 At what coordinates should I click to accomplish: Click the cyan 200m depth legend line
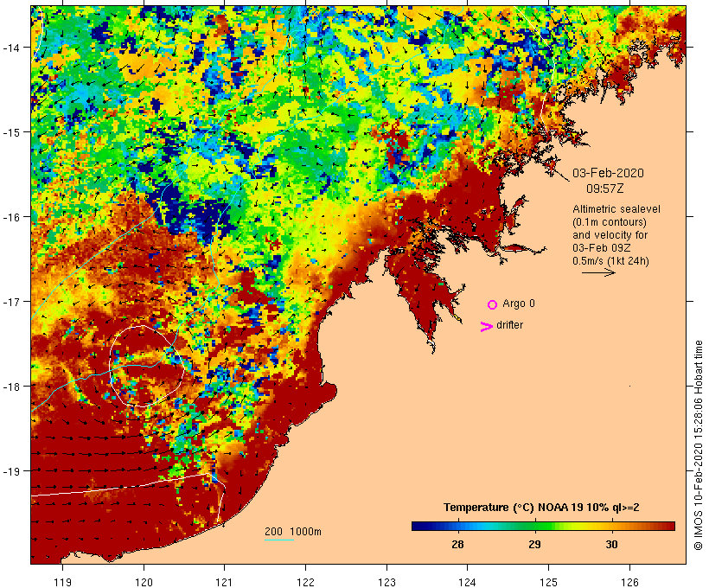(279, 540)
